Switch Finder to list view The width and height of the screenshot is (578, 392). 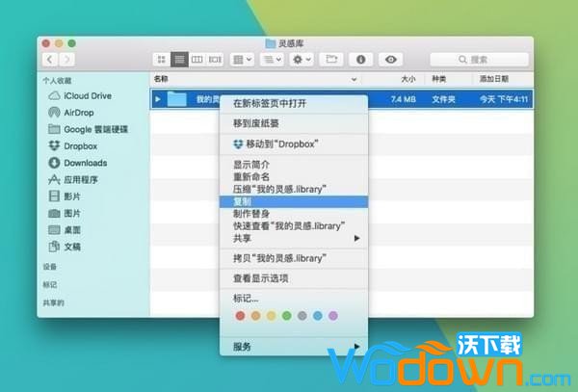pos(179,60)
